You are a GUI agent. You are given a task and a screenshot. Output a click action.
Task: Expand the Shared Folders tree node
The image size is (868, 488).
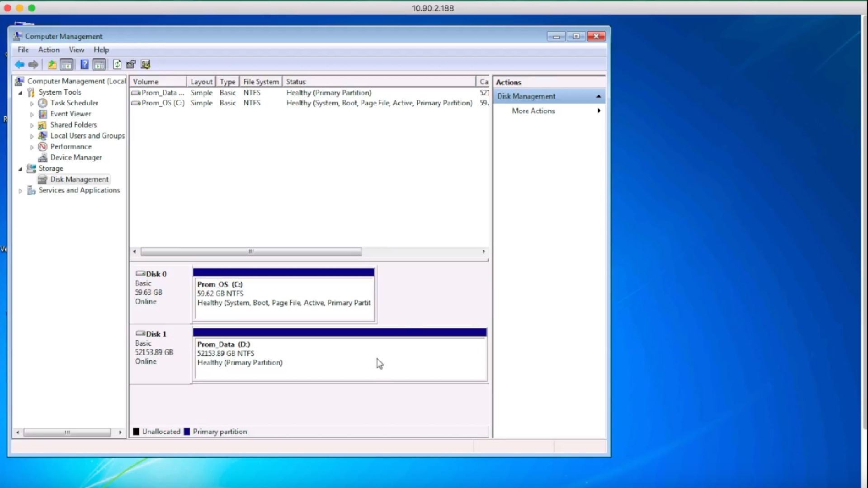point(32,125)
